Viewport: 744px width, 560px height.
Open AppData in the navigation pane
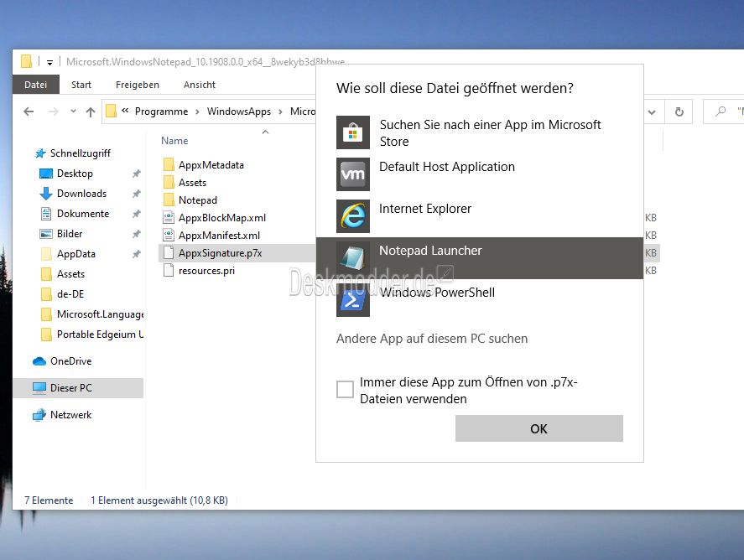coord(76,254)
